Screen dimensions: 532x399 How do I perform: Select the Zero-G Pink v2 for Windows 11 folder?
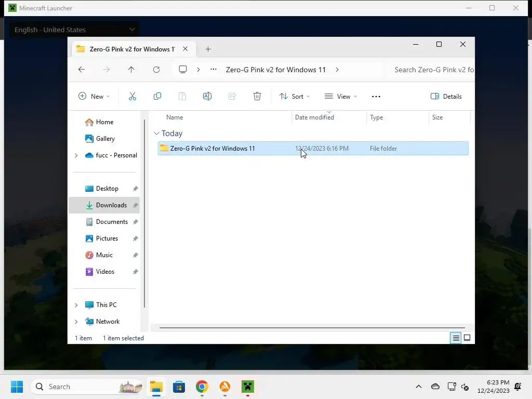313,149
